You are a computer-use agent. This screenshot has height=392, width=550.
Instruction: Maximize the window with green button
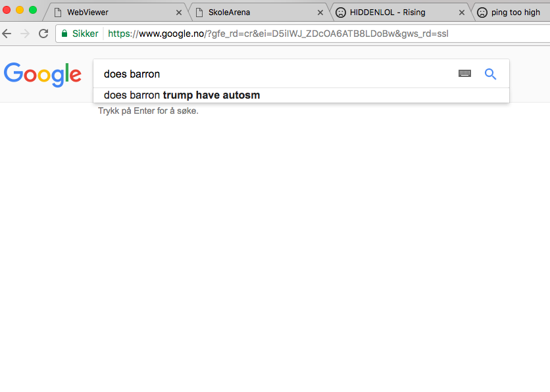(33, 10)
